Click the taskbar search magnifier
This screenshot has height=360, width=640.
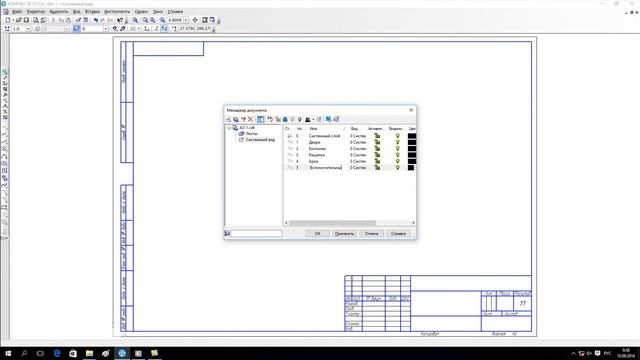(24, 353)
